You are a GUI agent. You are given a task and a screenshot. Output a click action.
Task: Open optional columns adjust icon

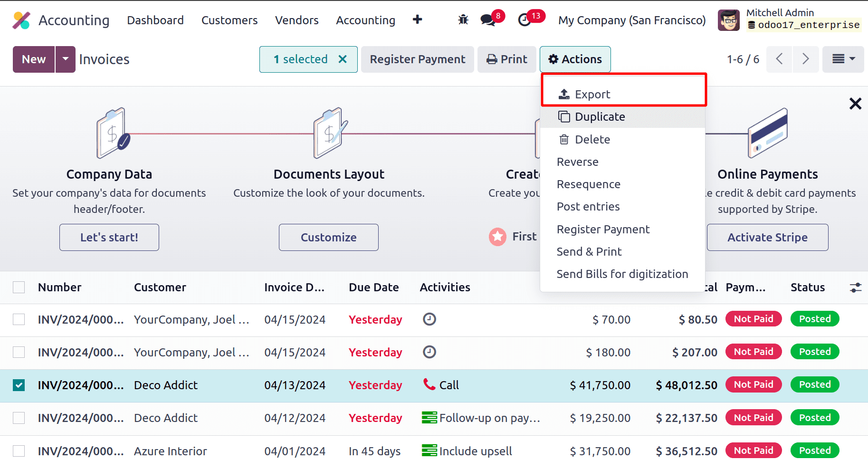coord(855,287)
